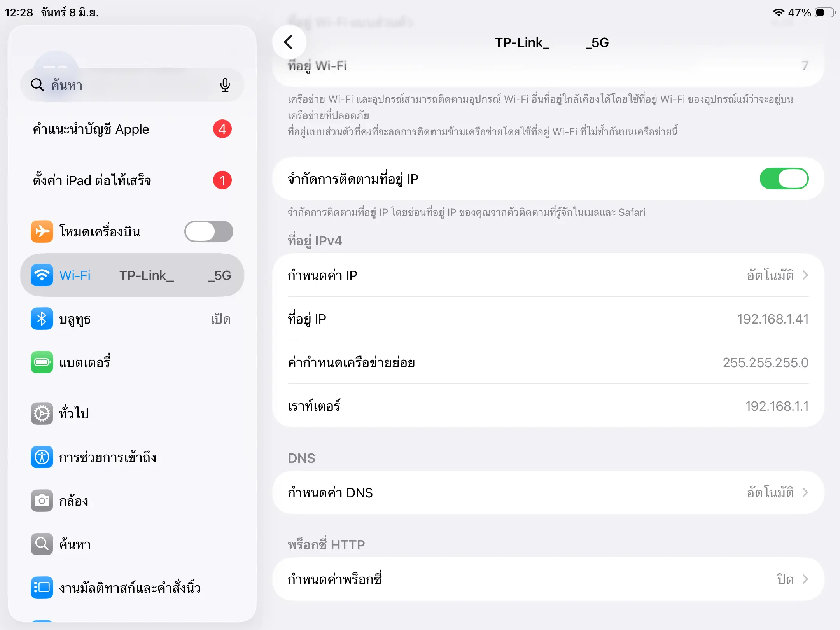Tap subnet mask value 255.255.255.0

pos(765,362)
